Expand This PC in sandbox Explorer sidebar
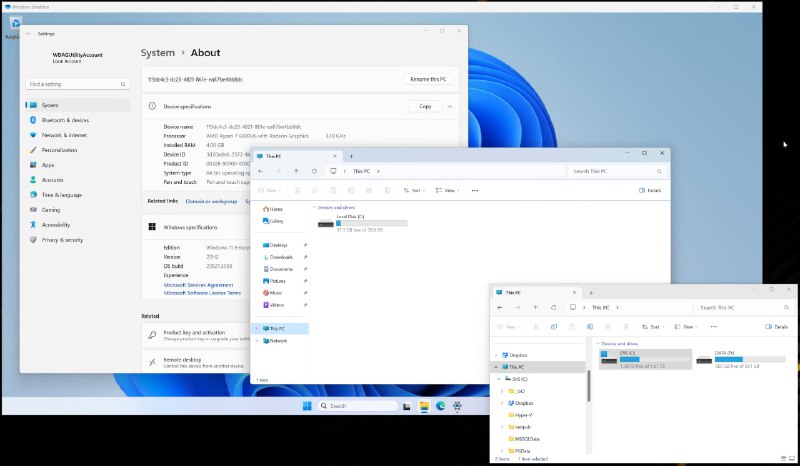Viewport: 800px width, 466px height. (x=257, y=329)
